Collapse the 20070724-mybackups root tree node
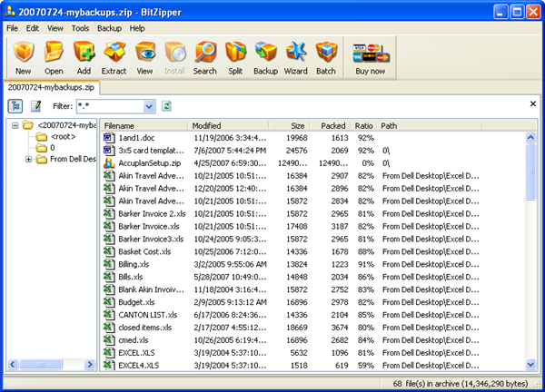 (x=15, y=125)
